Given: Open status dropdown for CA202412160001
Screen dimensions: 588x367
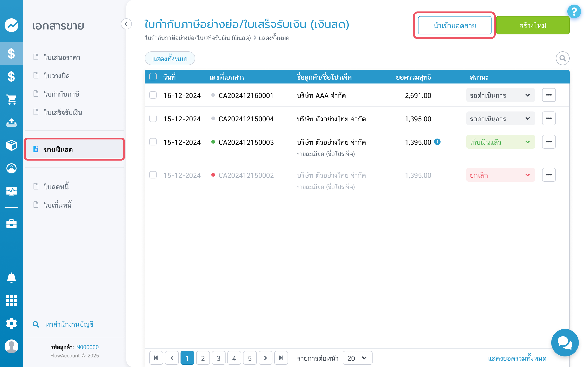Looking at the screenshot, I should (500, 95).
